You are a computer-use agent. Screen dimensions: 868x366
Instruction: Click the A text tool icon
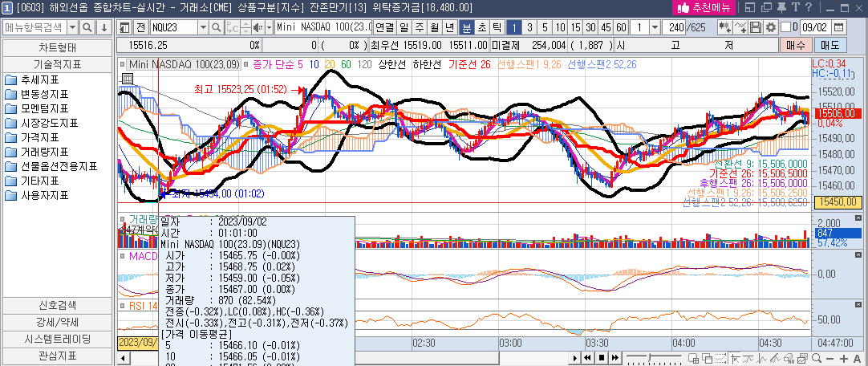pyautogui.click(x=858, y=358)
